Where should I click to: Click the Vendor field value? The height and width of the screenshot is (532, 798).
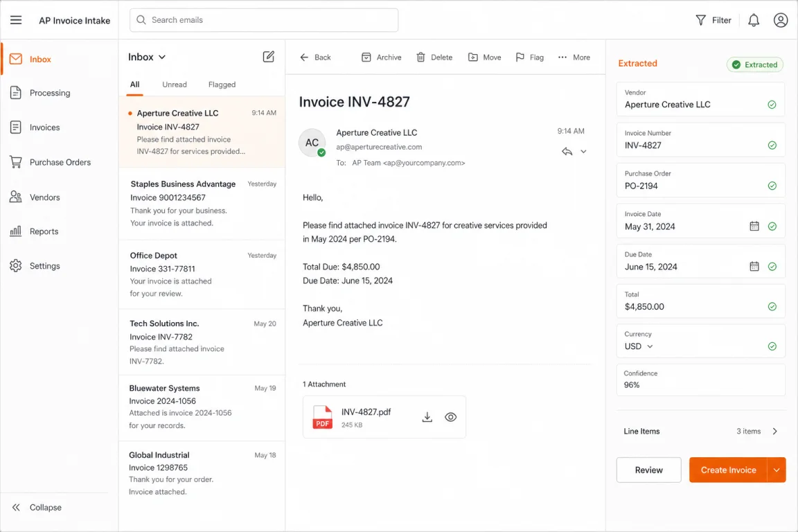pos(667,105)
